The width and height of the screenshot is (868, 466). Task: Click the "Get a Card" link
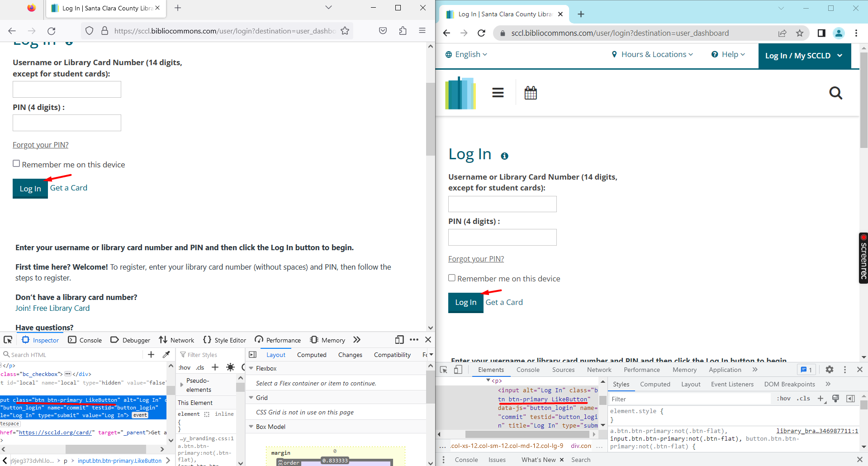point(68,188)
